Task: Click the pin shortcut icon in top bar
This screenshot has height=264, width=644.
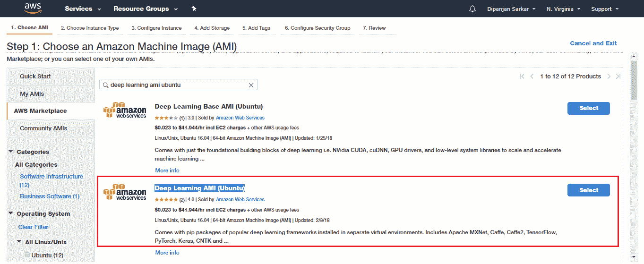Action: coord(194,9)
